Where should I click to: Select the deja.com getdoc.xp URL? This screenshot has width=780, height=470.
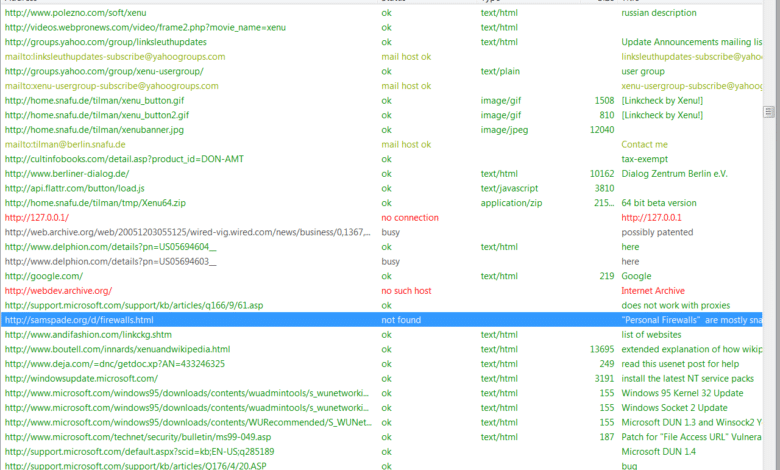pyautogui.click(x=115, y=364)
